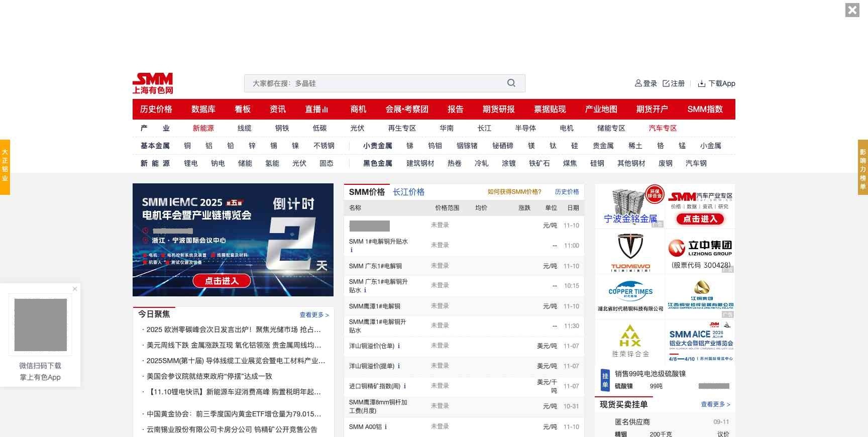
Task: Click info icon beside 进口铜精矿指数(周)
Action: click(x=405, y=386)
